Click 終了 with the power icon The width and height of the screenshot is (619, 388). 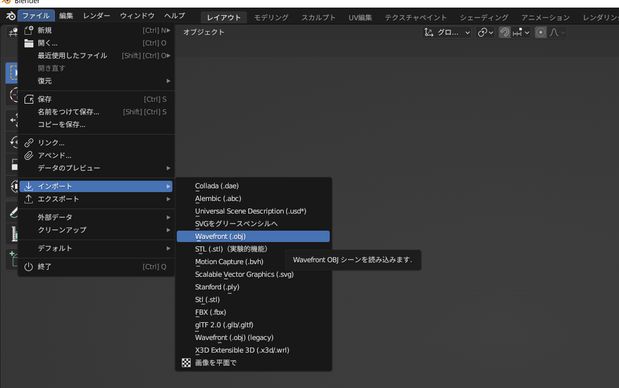pos(96,266)
